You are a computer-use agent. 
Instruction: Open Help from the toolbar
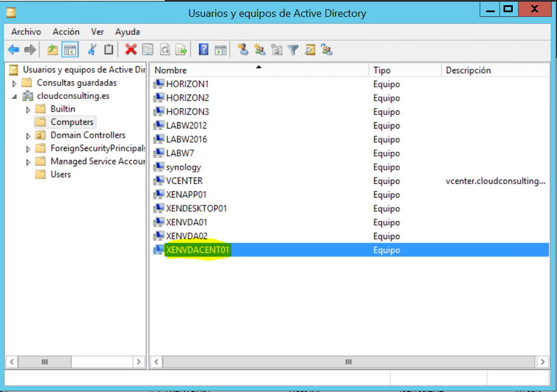pos(203,49)
